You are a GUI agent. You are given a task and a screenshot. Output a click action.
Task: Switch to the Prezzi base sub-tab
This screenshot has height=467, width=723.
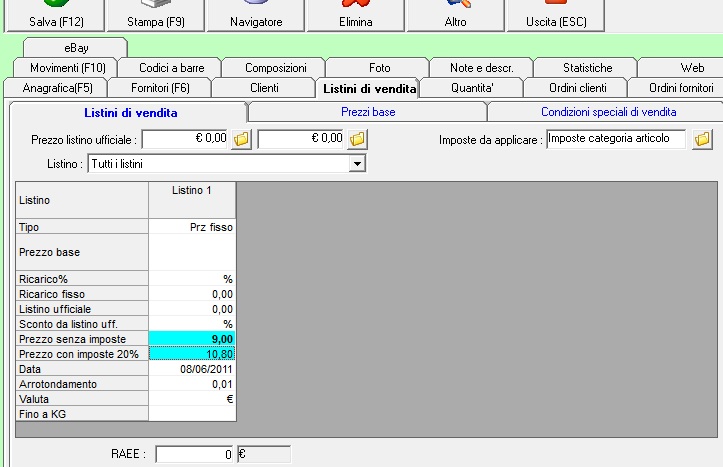coord(367,112)
